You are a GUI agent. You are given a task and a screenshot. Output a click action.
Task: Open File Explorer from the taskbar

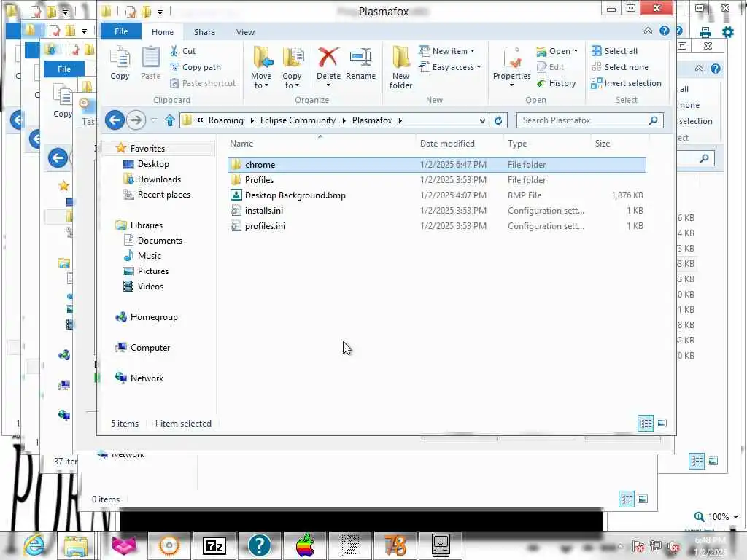tap(75, 545)
